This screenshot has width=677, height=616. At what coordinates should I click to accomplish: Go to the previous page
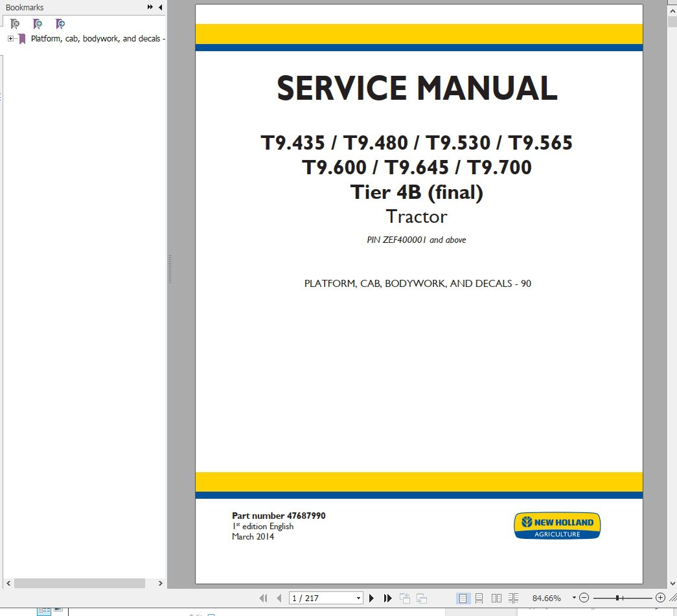point(279,598)
